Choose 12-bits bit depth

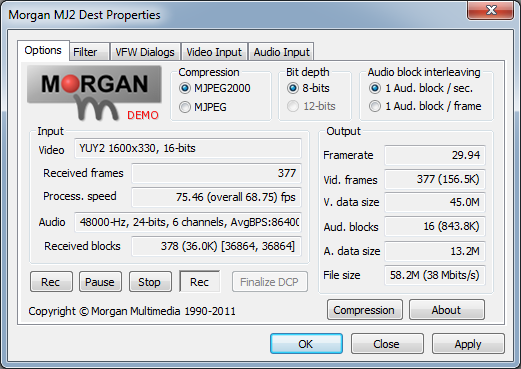tap(311, 106)
